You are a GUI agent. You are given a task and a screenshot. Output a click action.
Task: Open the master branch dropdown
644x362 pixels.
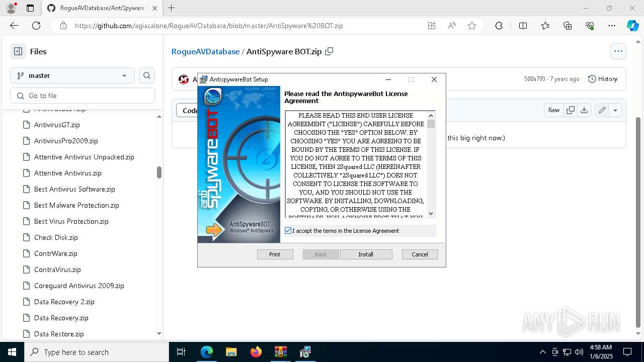tap(72, 75)
